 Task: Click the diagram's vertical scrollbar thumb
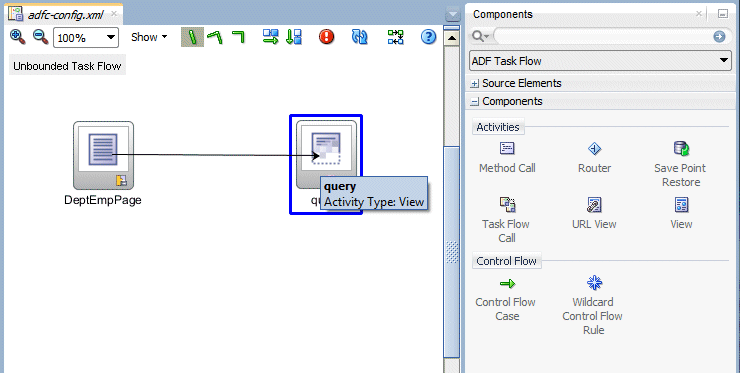point(452,252)
